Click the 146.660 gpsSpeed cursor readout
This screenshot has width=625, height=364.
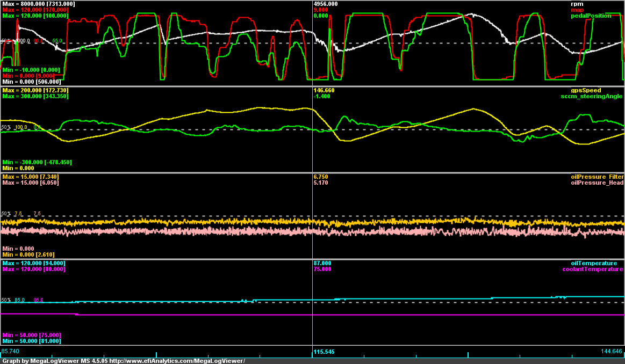[x=324, y=90]
